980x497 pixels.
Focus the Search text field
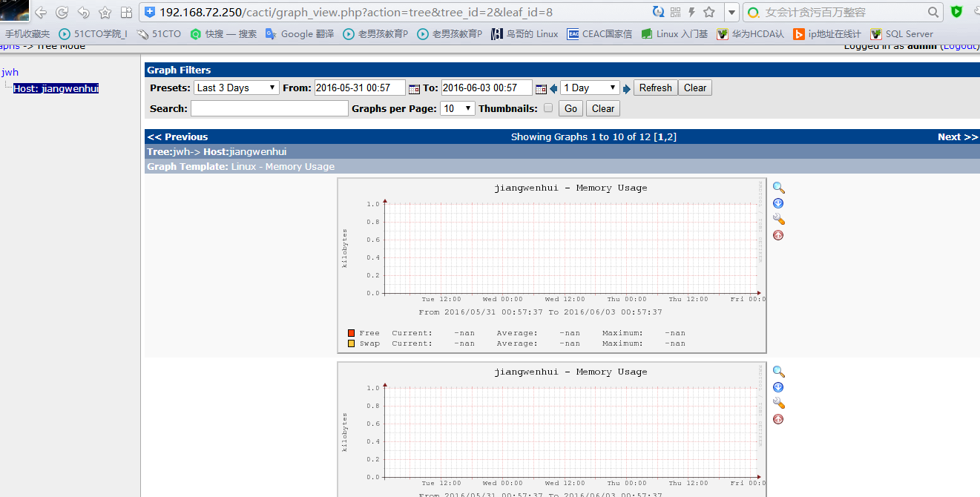click(269, 108)
